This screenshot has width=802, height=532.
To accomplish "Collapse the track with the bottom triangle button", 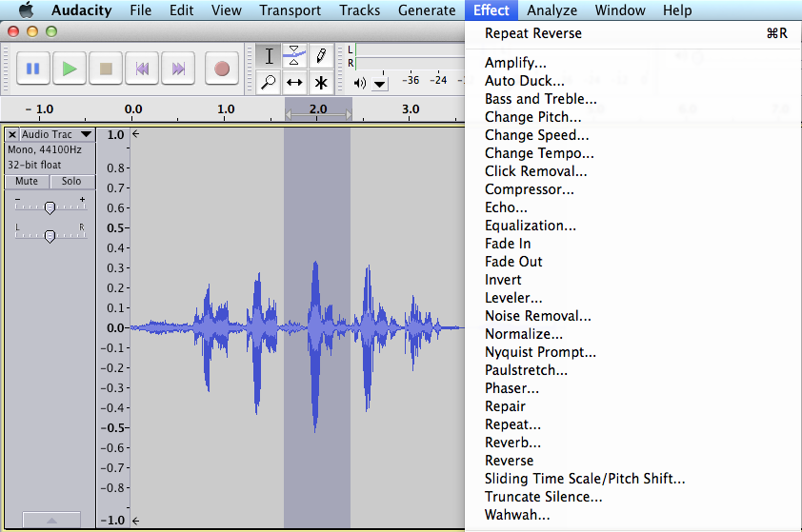I will 51,520.
